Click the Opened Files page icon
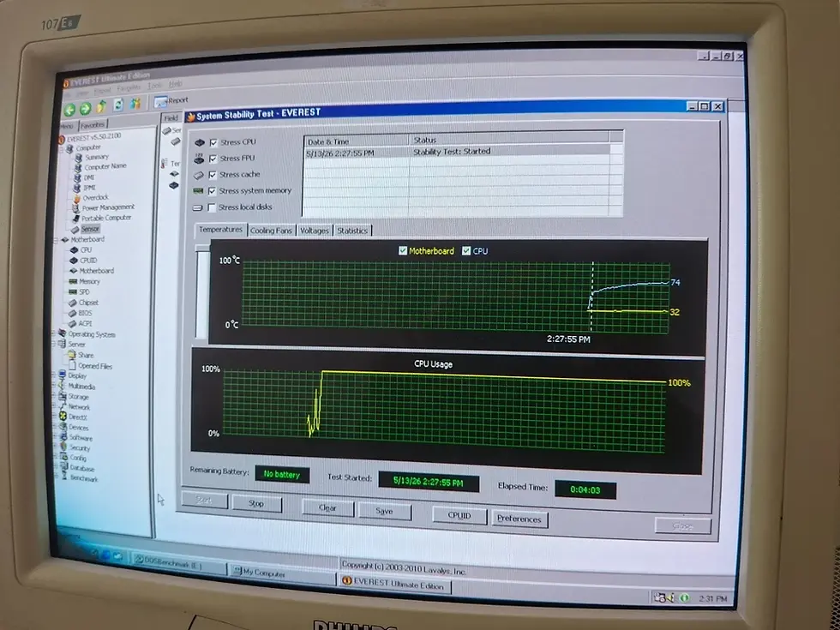This screenshot has width=840, height=630. click(72, 365)
